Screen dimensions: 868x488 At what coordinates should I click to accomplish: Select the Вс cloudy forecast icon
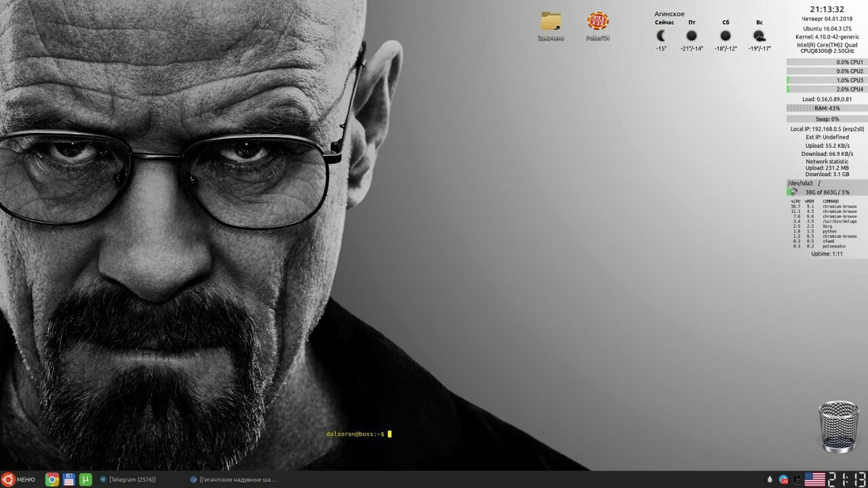tap(759, 36)
